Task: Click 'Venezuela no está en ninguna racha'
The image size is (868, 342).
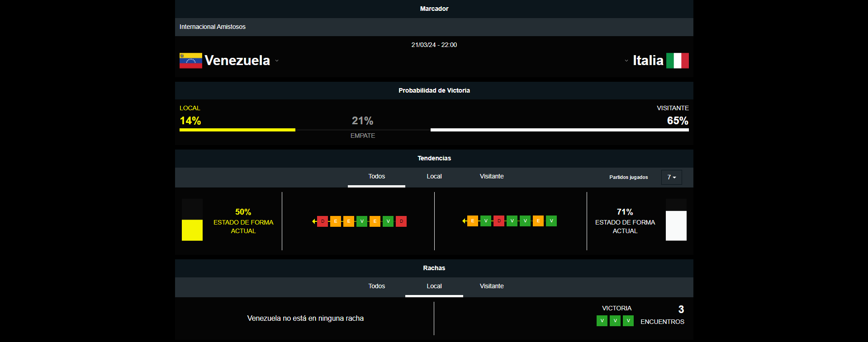Action: click(x=305, y=319)
